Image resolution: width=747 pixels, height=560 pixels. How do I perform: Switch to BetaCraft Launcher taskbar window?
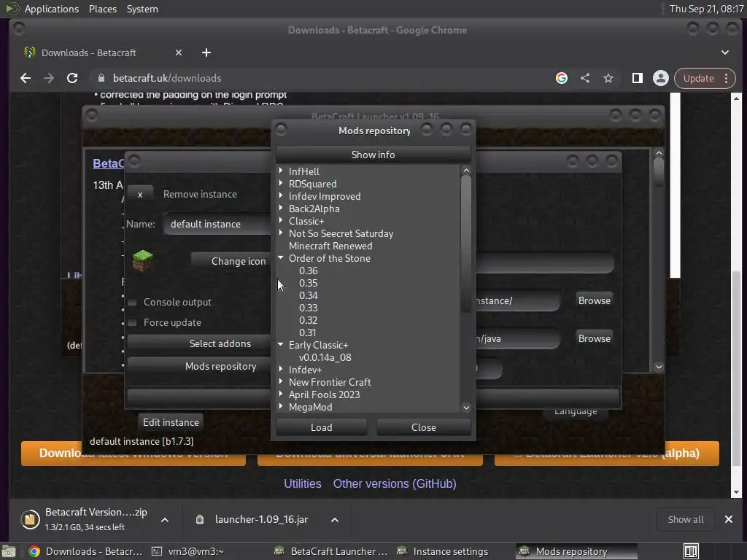pyautogui.click(x=332, y=551)
